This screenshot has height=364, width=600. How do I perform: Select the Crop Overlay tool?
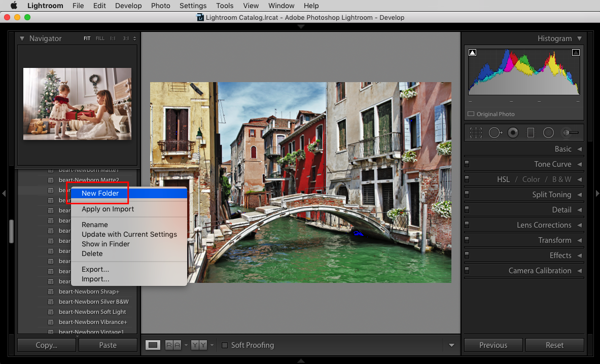[476, 133]
